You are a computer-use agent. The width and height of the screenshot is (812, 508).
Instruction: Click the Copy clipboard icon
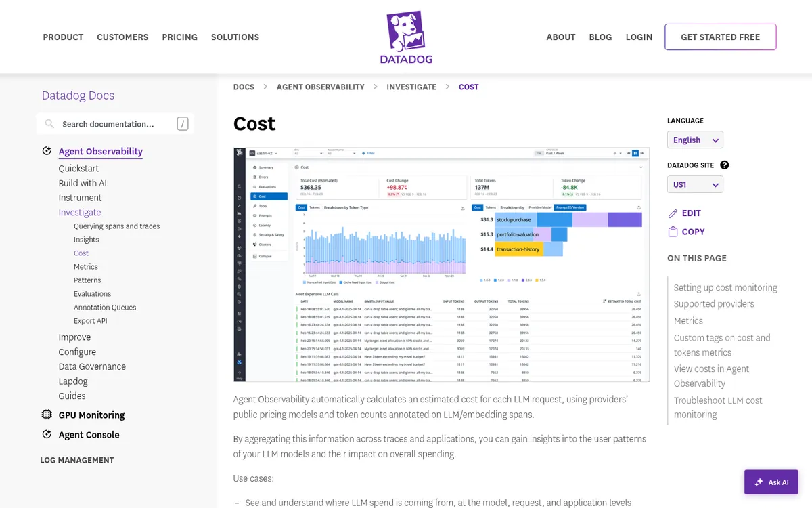673,232
